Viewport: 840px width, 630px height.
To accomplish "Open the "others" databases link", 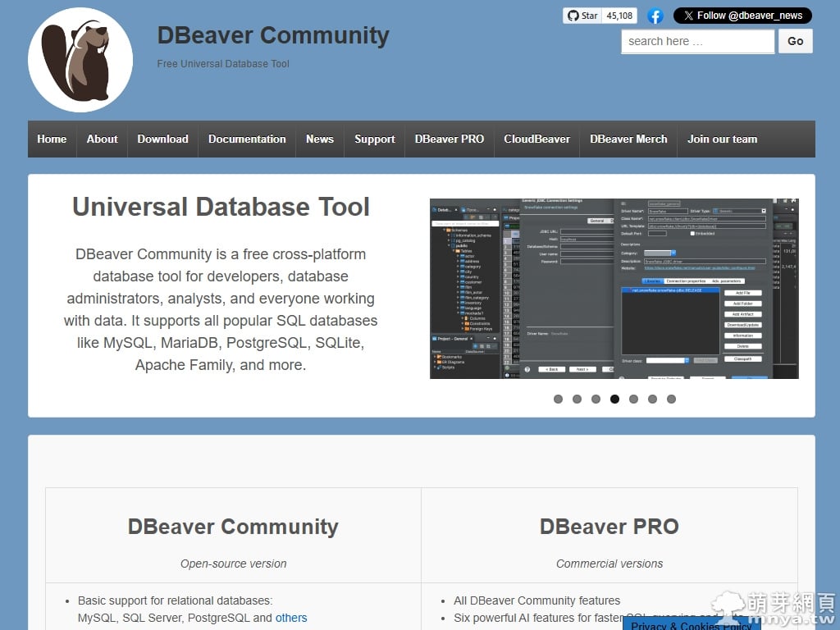I will click(291, 618).
